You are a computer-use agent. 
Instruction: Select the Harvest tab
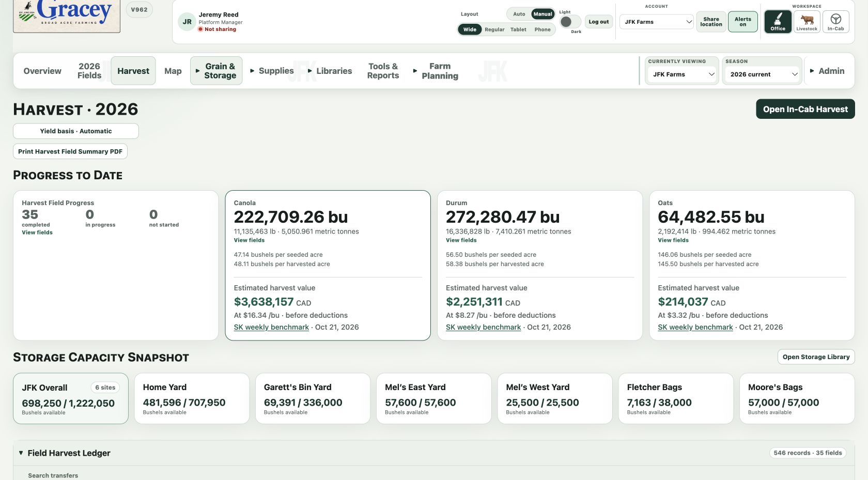tap(133, 71)
